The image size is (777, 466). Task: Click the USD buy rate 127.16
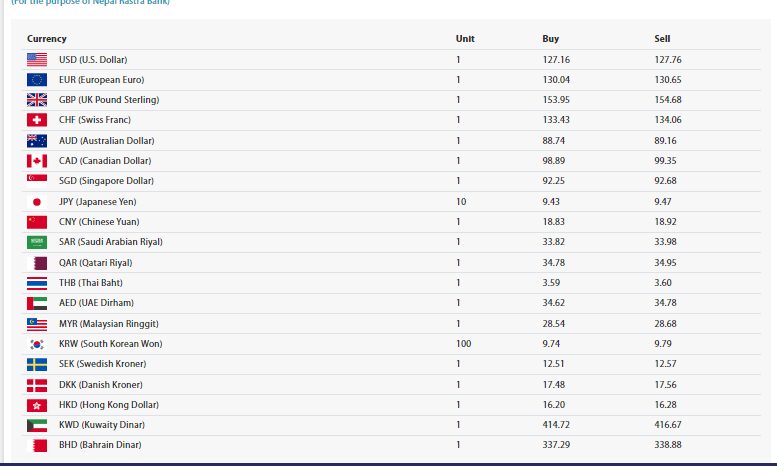555,60
